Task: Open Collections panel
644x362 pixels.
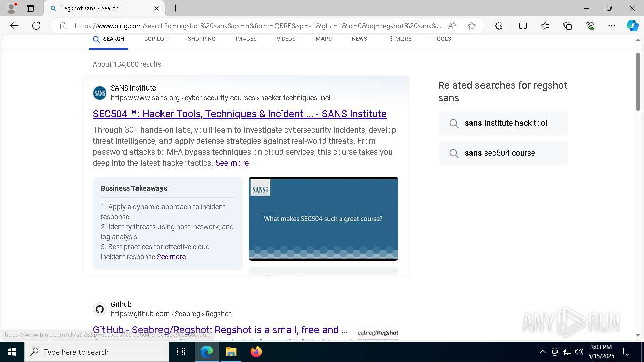Action: [568, 26]
